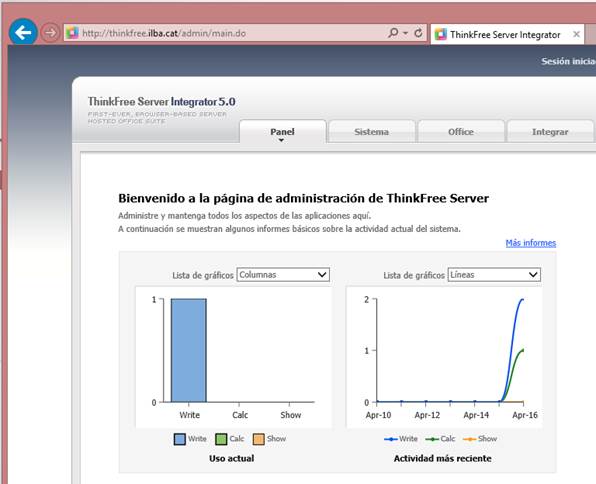
Task: Click the "Uso actual" chart caption
Action: click(231, 459)
